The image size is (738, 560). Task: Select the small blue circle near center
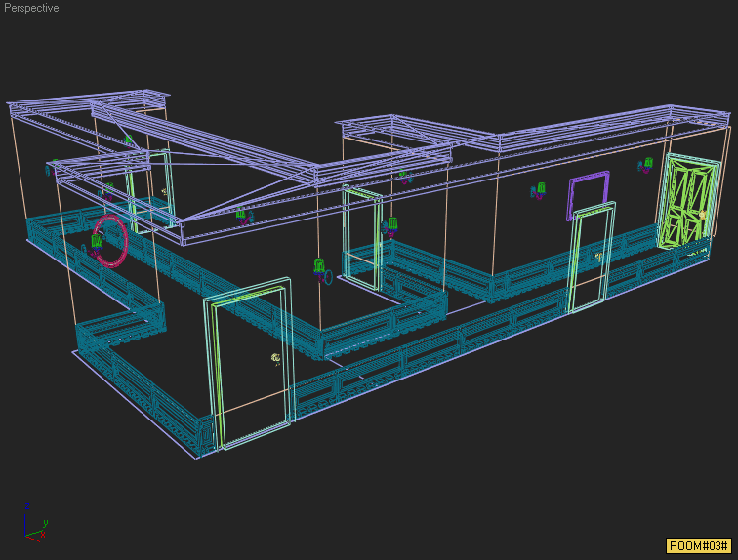[x=328, y=277]
